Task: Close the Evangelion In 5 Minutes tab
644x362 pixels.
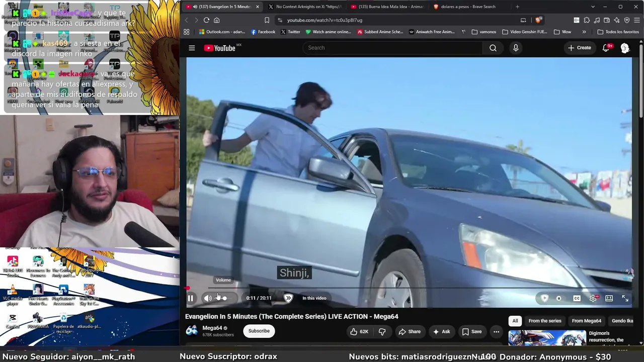Action: tap(258, 7)
